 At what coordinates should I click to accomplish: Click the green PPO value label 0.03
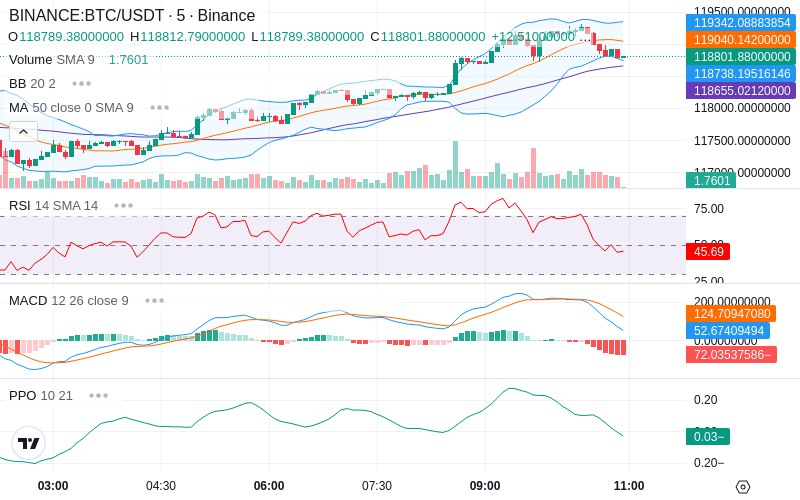tap(708, 436)
